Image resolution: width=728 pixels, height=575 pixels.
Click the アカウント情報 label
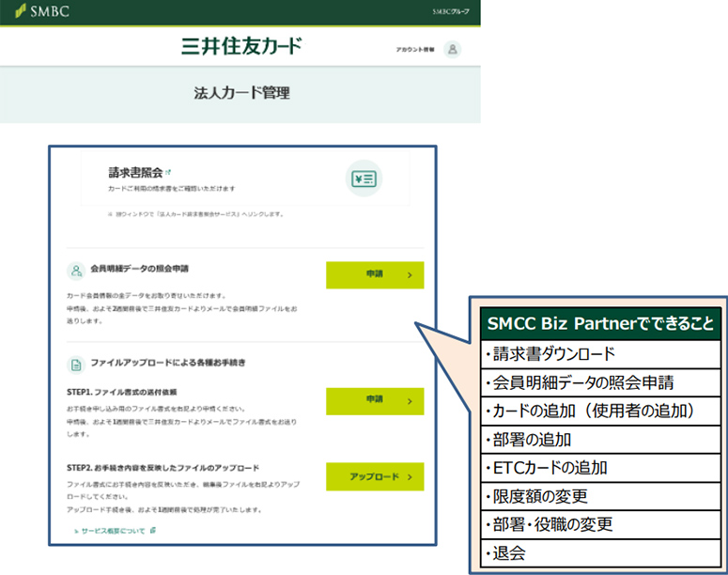click(x=415, y=49)
